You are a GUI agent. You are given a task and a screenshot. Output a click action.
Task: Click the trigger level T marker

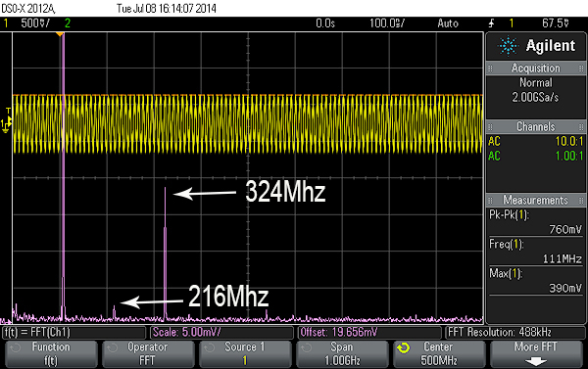coord(8,111)
